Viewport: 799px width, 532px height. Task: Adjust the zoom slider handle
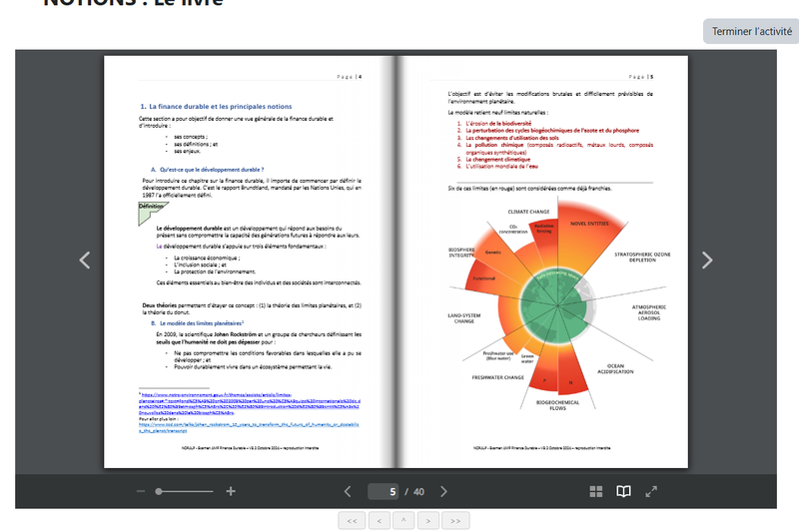pos(159,491)
